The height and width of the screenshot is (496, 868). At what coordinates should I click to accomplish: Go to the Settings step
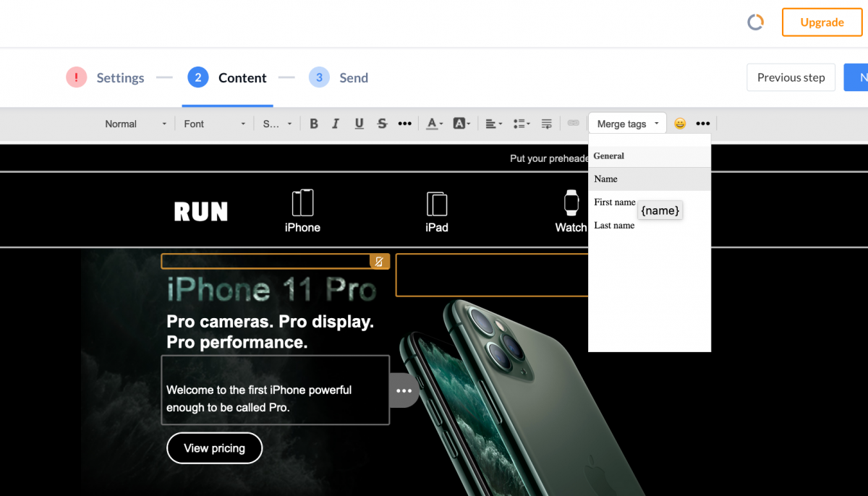[x=105, y=77]
